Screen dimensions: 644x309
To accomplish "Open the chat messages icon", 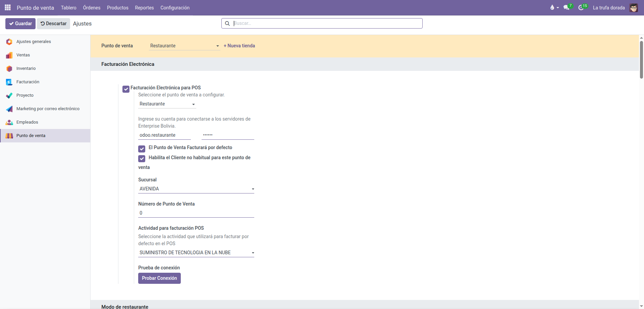I will pos(567,7).
